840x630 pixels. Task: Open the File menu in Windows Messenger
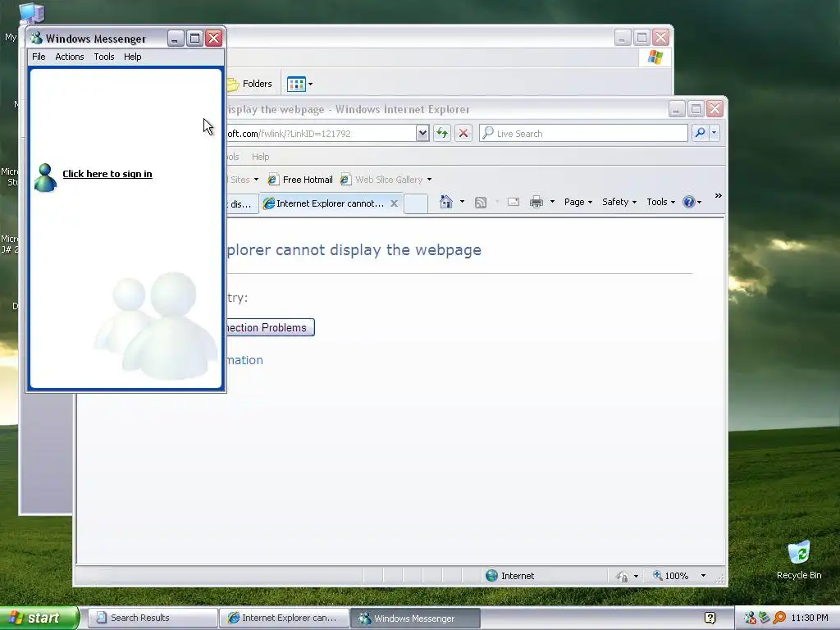[39, 57]
